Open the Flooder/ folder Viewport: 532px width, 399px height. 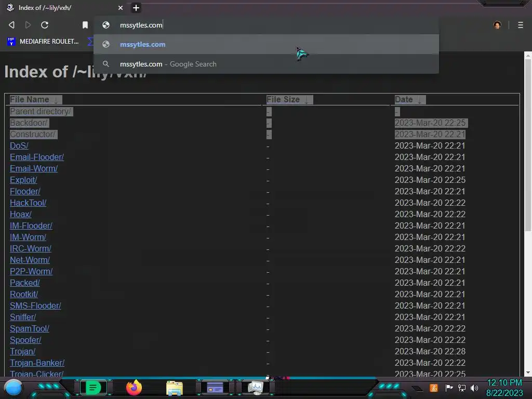pyautogui.click(x=25, y=191)
